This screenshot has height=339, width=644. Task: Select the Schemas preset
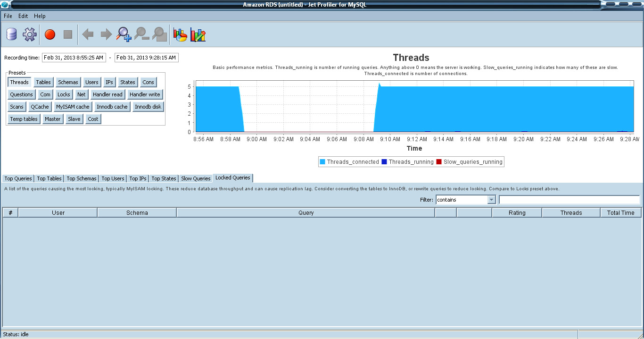pos(68,82)
